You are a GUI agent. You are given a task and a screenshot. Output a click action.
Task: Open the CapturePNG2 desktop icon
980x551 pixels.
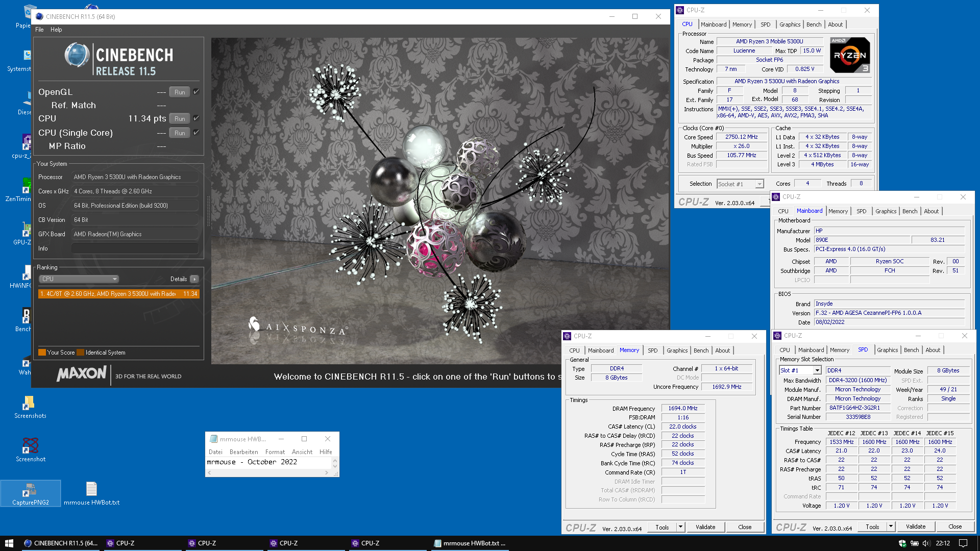point(31,493)
